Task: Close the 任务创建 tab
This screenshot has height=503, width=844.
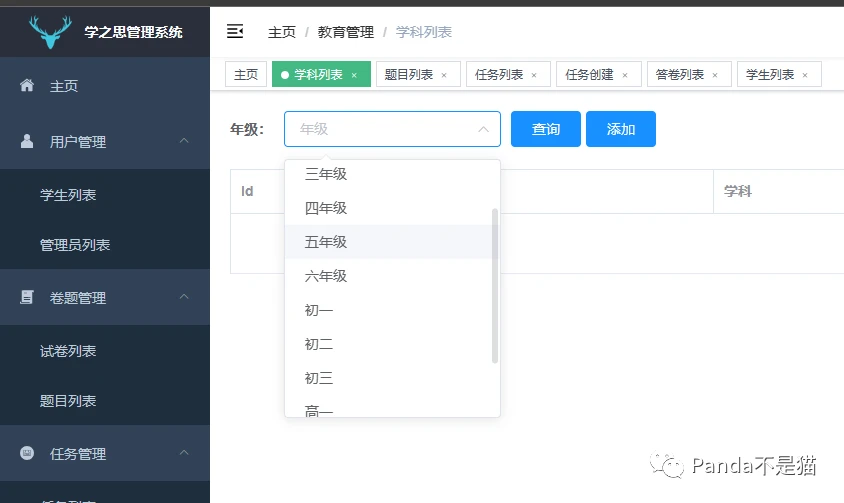Action: (625, 75)
